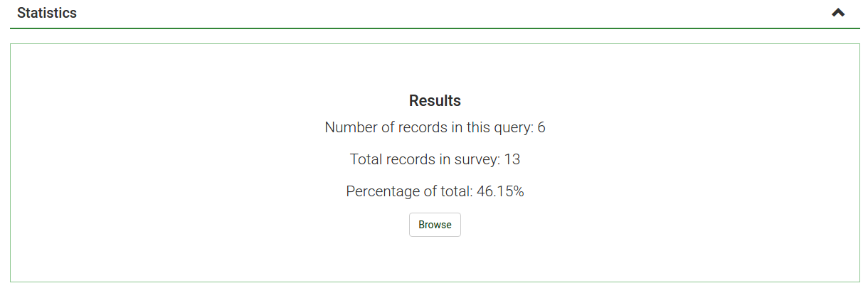This screenshot has height=293, width=868.
Task: Click the 'Percentage of total' label text
Action: (x=409, y=191)
